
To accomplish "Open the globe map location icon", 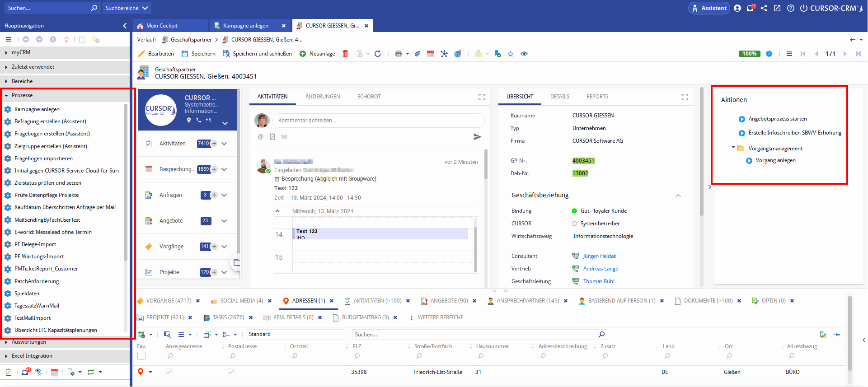I will click(x=458, y=54).
